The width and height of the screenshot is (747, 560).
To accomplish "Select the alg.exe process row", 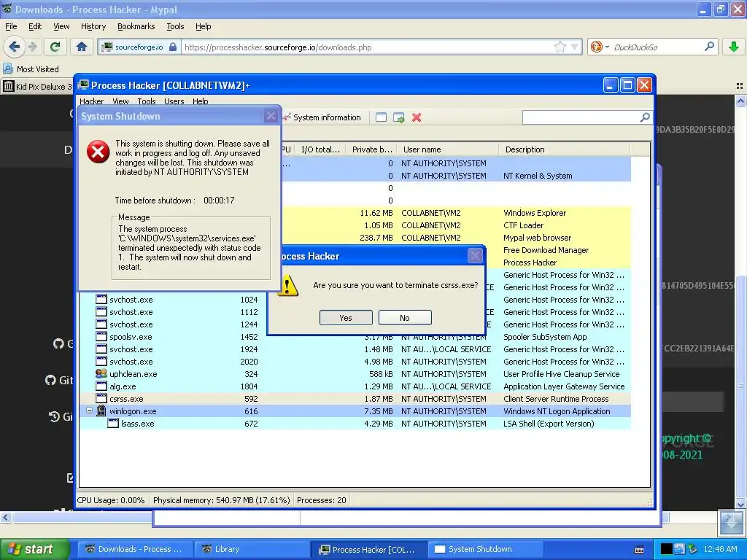I will coord(355,386).
